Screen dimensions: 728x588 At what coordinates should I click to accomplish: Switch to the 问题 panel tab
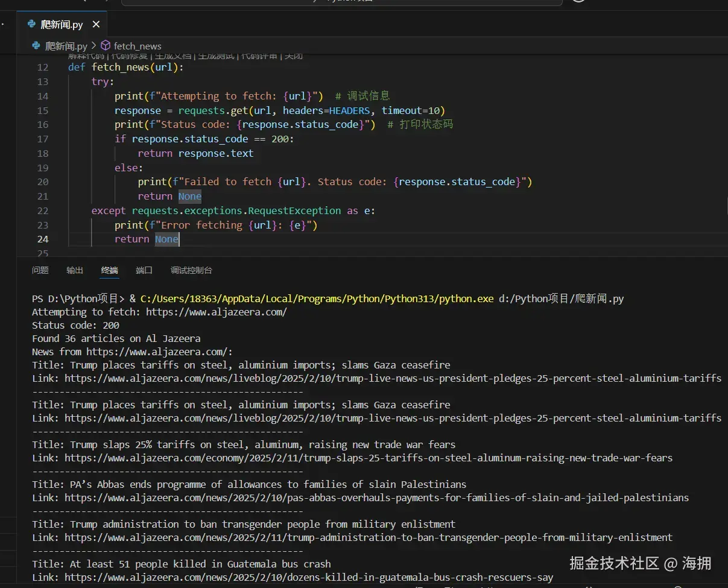coord(40,270)
